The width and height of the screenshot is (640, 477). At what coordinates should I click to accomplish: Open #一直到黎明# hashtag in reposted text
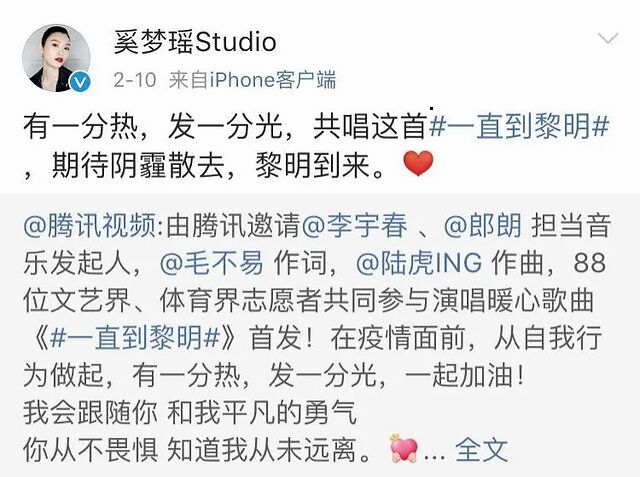135,338
